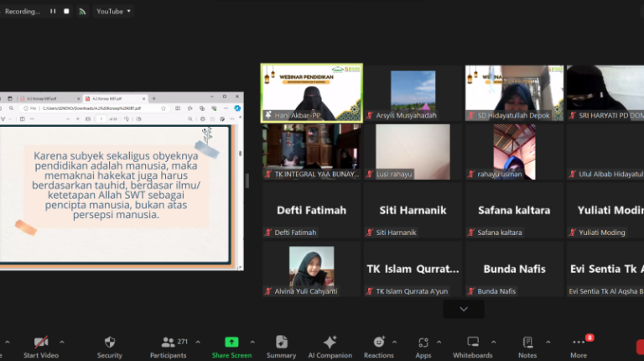Image resolution: width=644 pixels, height=361 pixels.
Task: Expand caret beside Whiteboards
Action: [x=493, y=342]
